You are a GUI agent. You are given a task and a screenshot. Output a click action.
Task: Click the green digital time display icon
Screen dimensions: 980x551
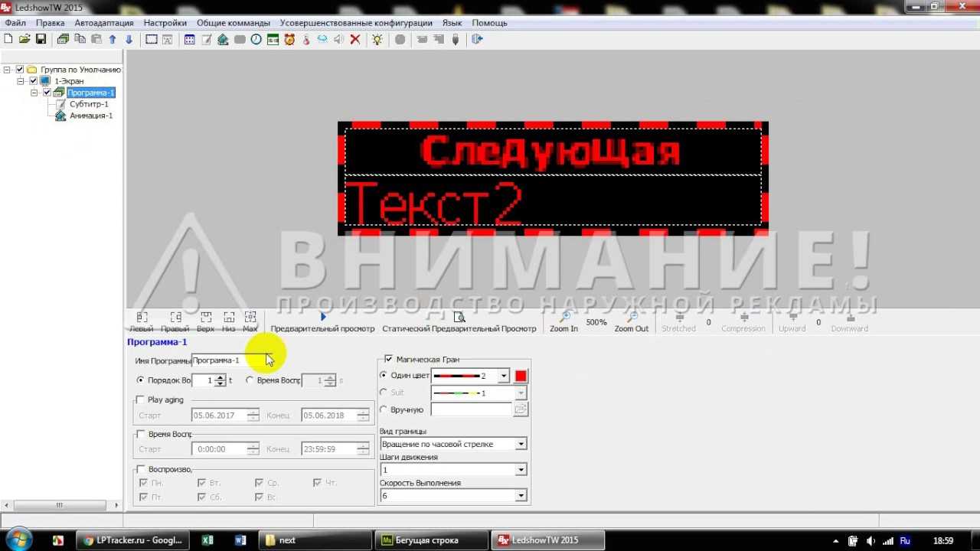[273, 39]
